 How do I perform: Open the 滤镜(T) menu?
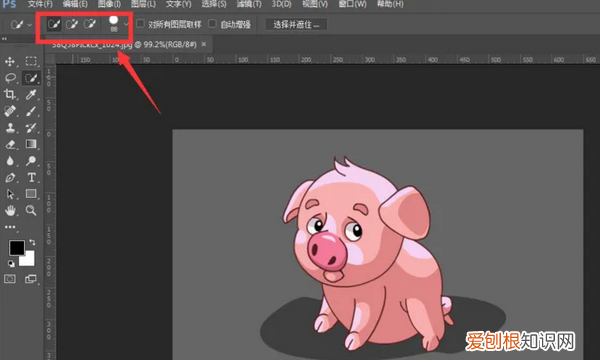coord(249,4)
